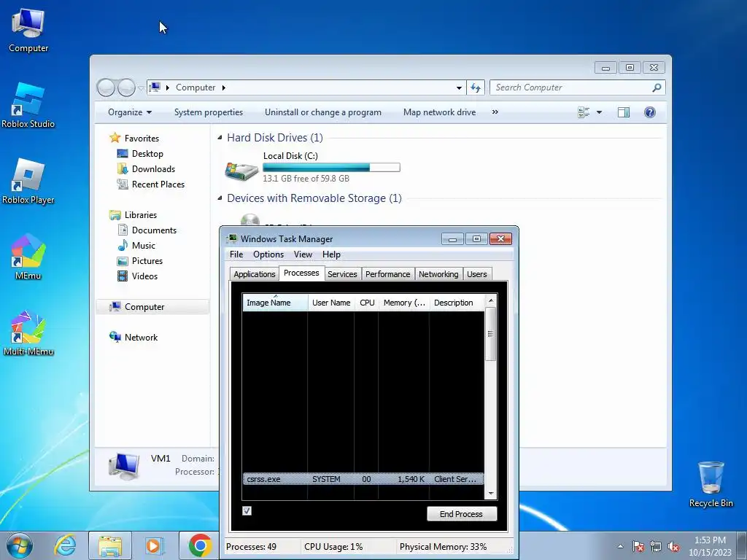The image size is (747, 560).
Task: Open Task Manager Options menu
Action: pyautogui.click(x=268, y=254)
